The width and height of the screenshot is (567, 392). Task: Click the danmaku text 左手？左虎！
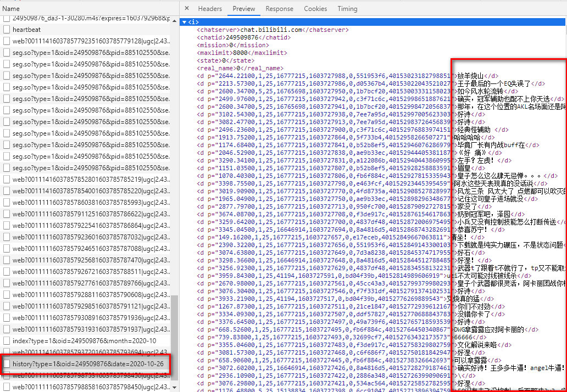coord(477,160)
